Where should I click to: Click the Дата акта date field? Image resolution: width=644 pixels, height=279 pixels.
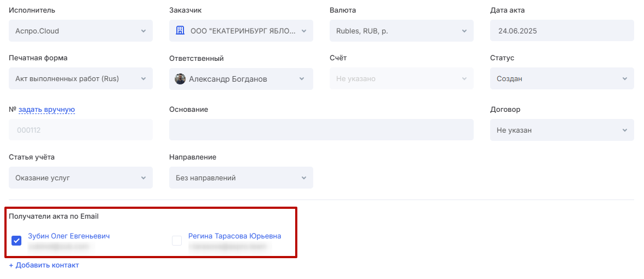pyautogui.click(x=562, y=31)
